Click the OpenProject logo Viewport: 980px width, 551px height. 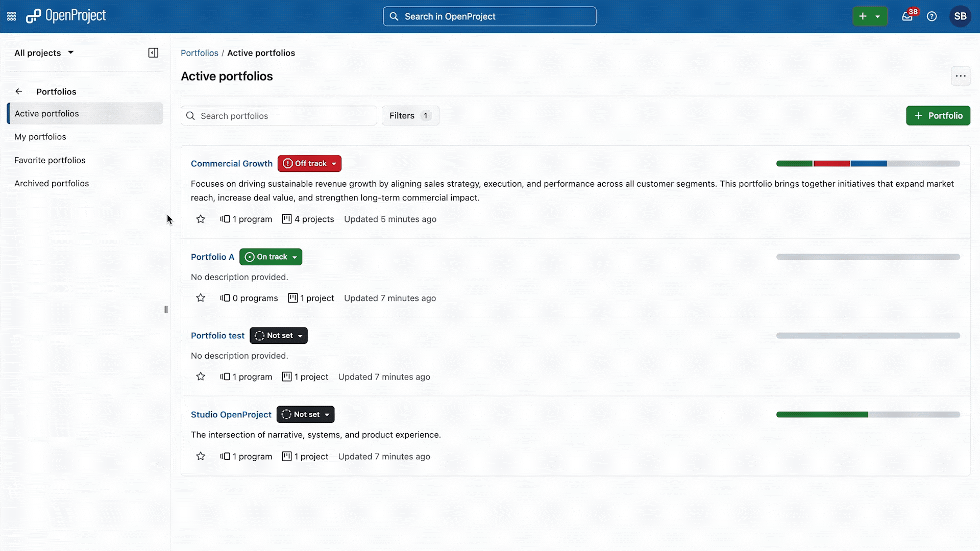(65, 16)
